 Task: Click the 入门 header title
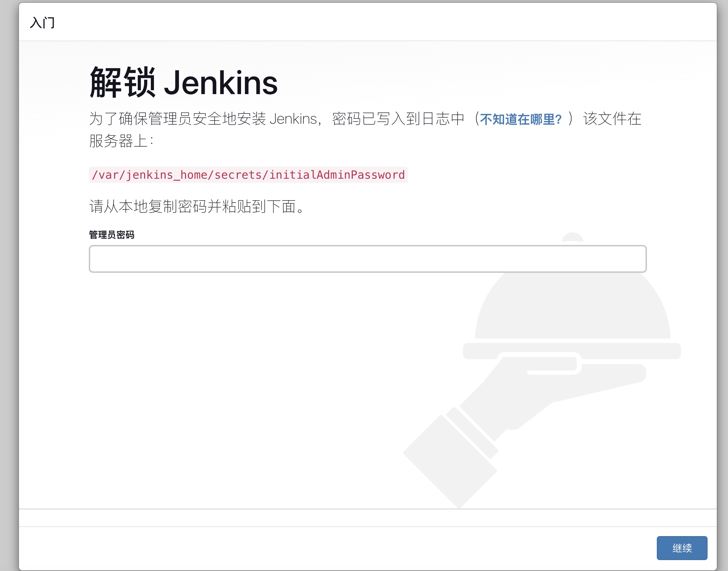42,23
